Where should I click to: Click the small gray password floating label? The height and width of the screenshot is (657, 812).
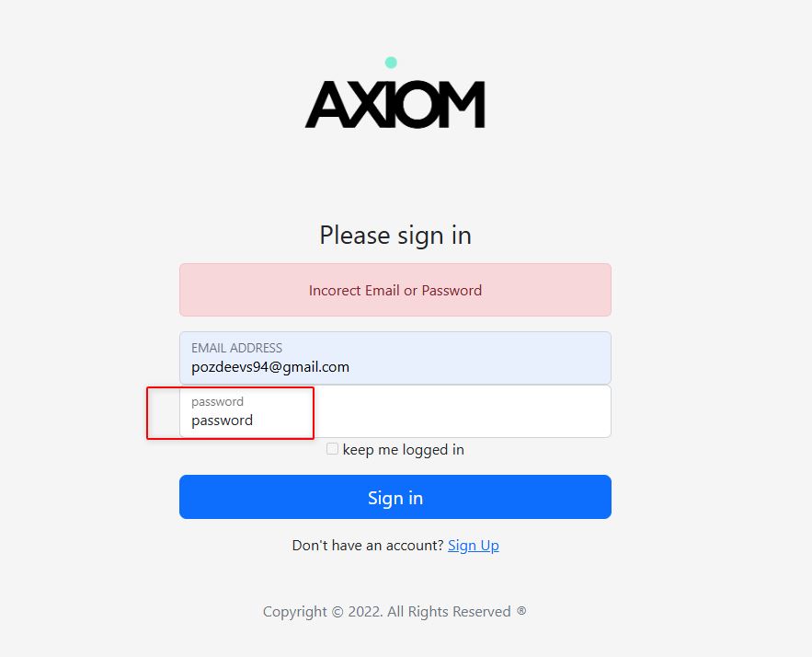(217, 401)
